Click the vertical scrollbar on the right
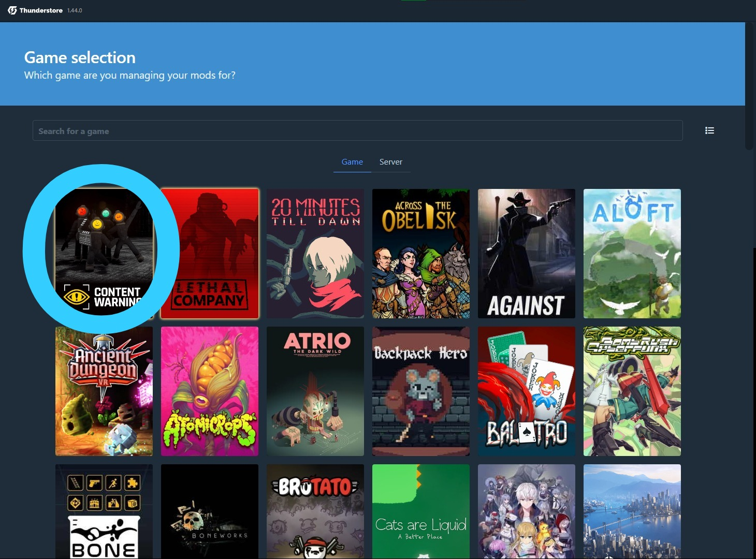The width and height of the screenshot is (756, 559). (x=749, y=86)
